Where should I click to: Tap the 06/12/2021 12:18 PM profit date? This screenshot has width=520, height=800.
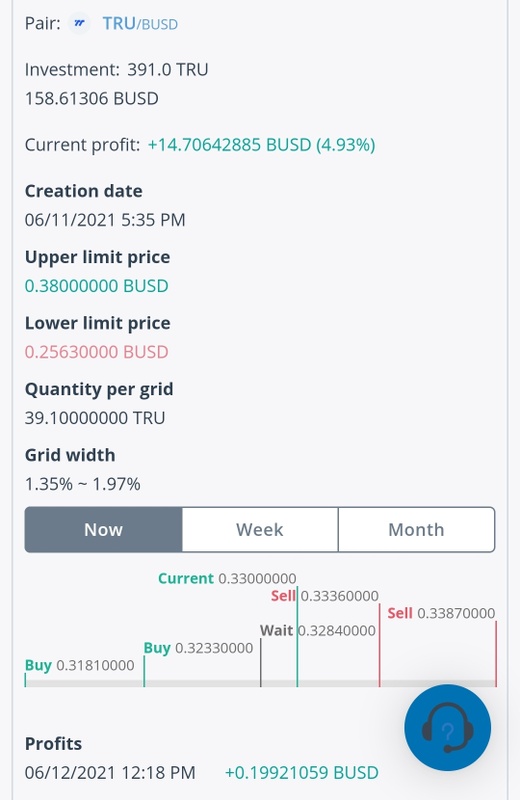pyautogui.click(x=110, y=772)
